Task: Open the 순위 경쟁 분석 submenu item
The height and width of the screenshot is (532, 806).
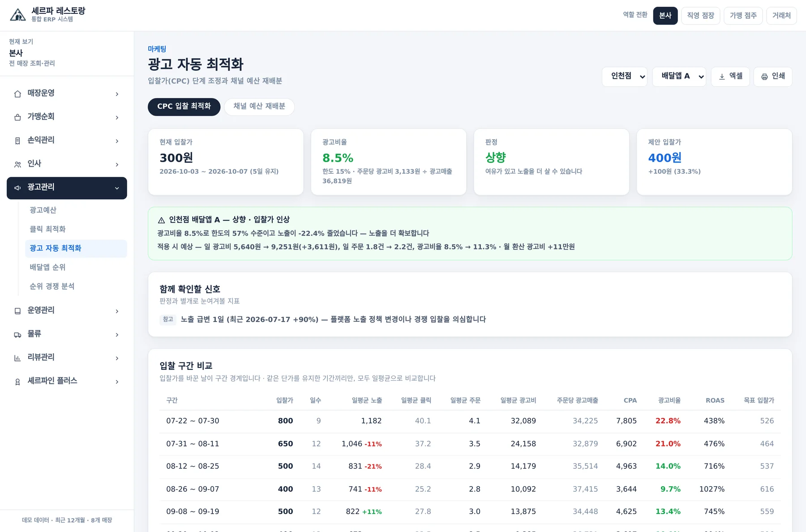Action: pyautogui.click(x=76, y=286)
